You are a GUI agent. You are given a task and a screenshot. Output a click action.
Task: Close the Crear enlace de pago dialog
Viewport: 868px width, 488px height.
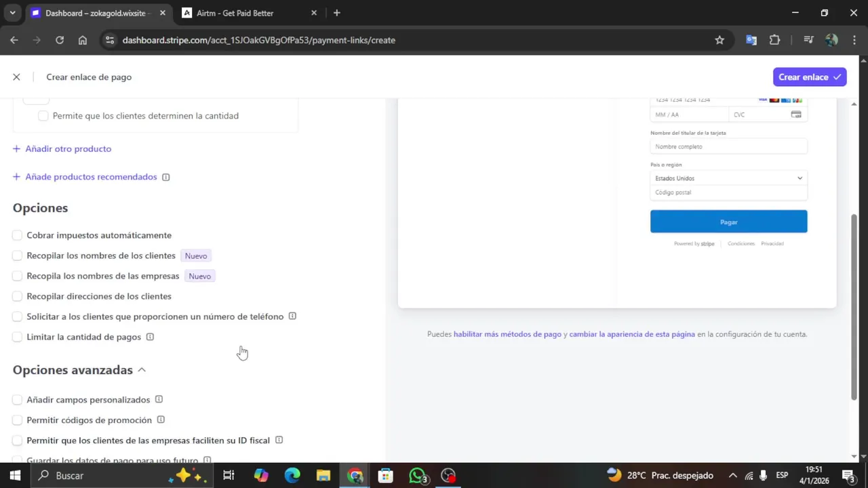(16, 77)
